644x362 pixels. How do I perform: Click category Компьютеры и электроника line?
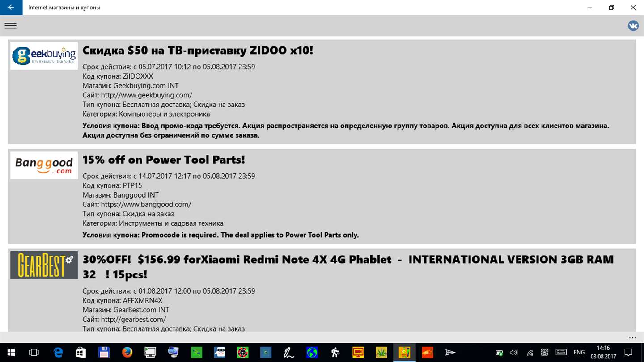146,114
